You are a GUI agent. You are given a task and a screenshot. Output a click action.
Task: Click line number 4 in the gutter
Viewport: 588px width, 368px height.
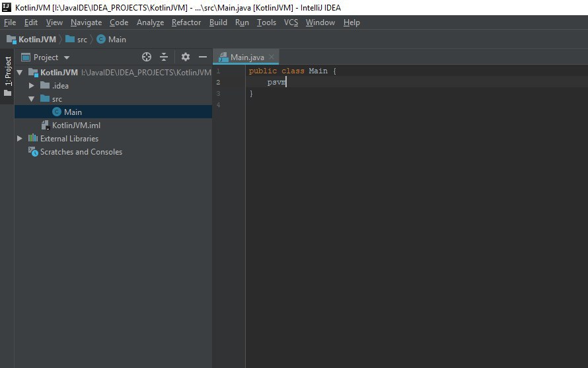(x=218, y=105)
